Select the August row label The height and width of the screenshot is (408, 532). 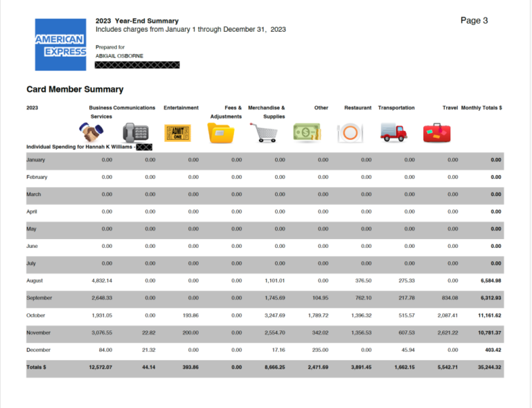(x=35, y=281)
